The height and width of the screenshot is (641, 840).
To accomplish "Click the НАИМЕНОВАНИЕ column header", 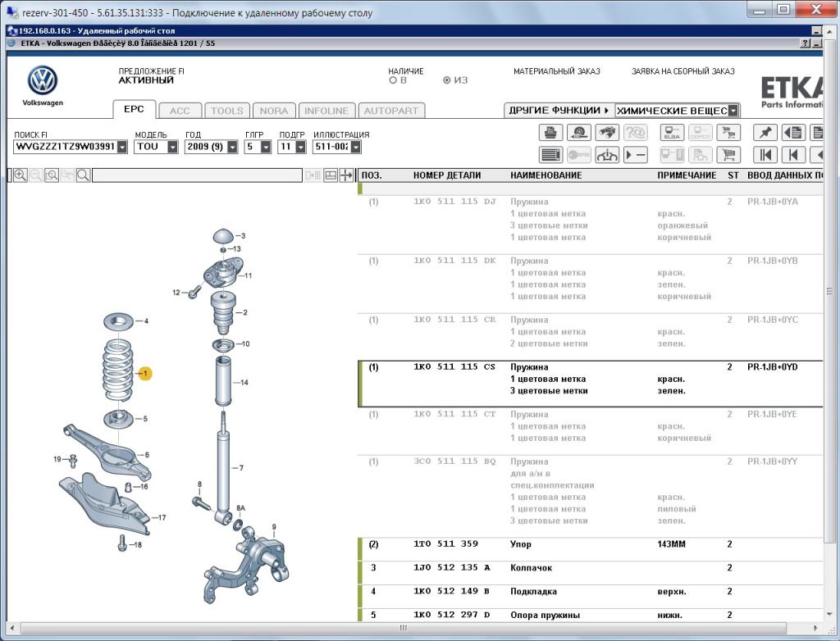I will [x=546, y=175].
